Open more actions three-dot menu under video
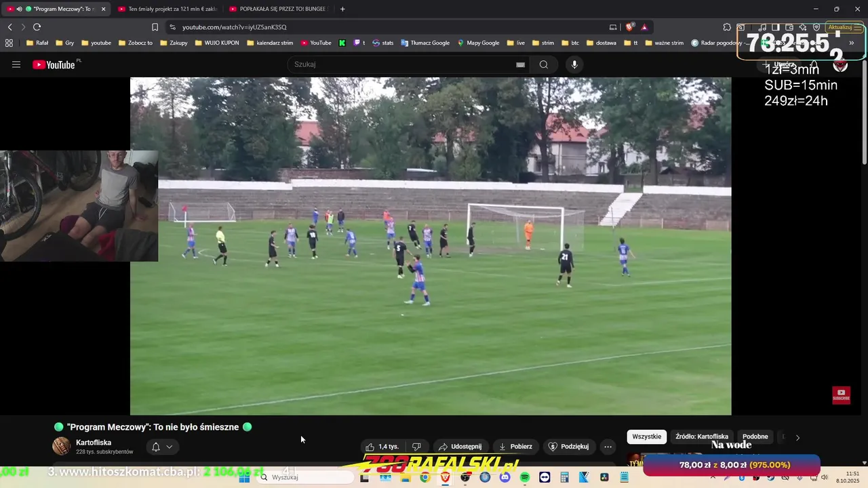This screenshot has height=488, width=868. [x=608, y=447]
